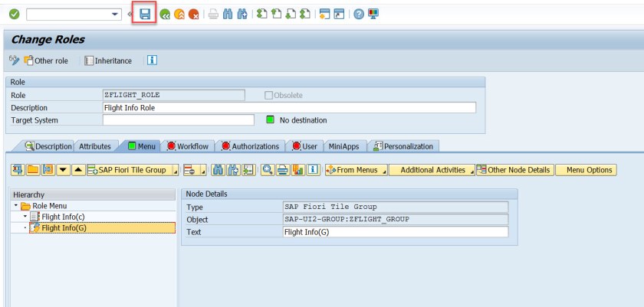Click the Customize Local Layout monitor icon
This screenshot has width=644, height=307.
373,14
